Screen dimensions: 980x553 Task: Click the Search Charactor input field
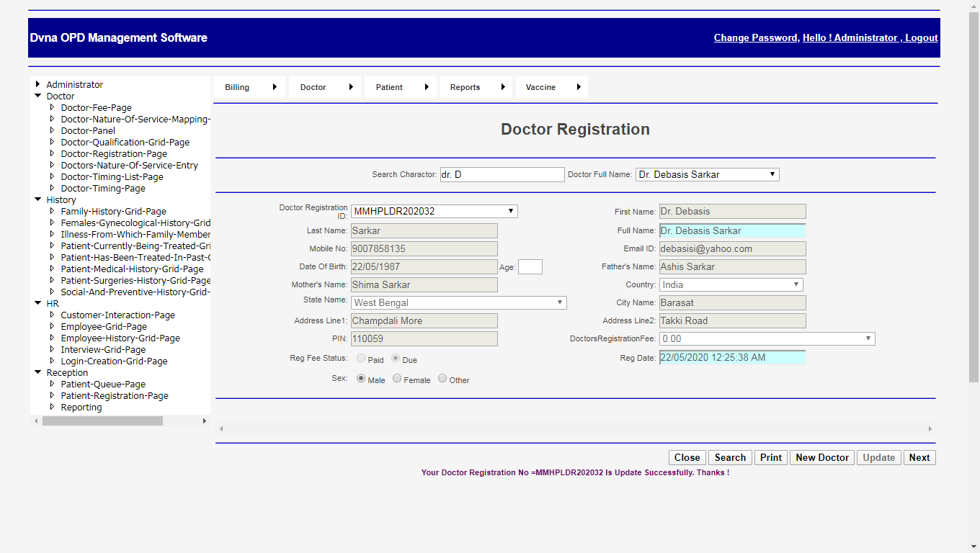(502, 174)
